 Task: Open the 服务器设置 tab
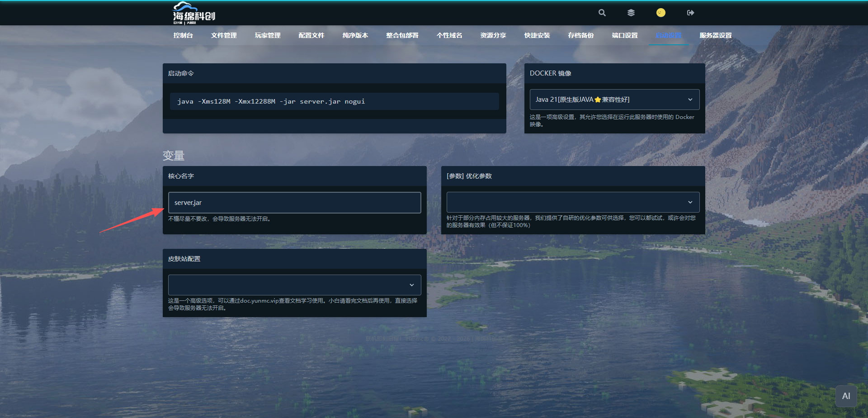(716, 35)
